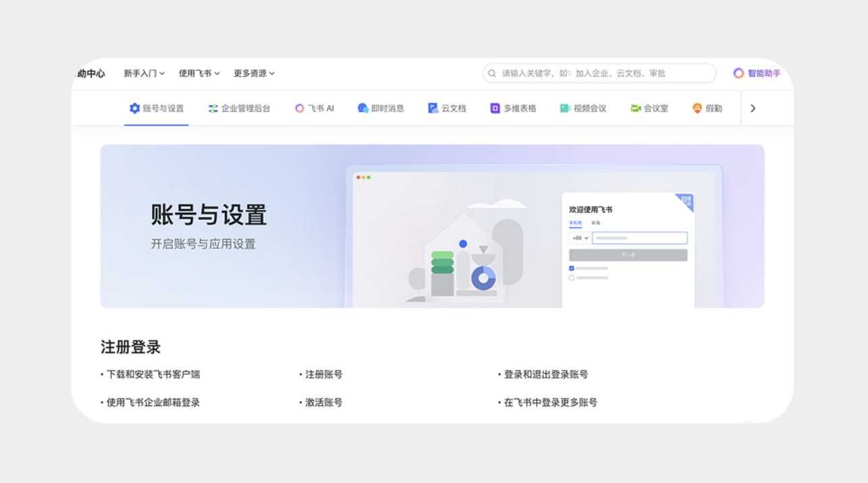868x483 pixels.
Task: Select the green 会议室 icon
Action: click(x=635, y=109)
